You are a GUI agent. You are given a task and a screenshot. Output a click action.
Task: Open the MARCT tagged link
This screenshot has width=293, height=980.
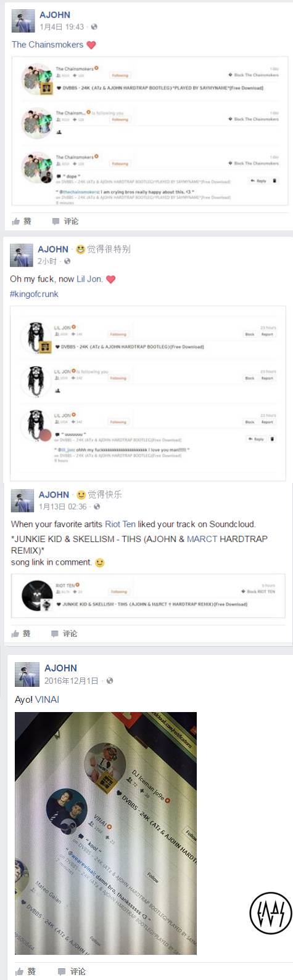[x=202, y=539]
